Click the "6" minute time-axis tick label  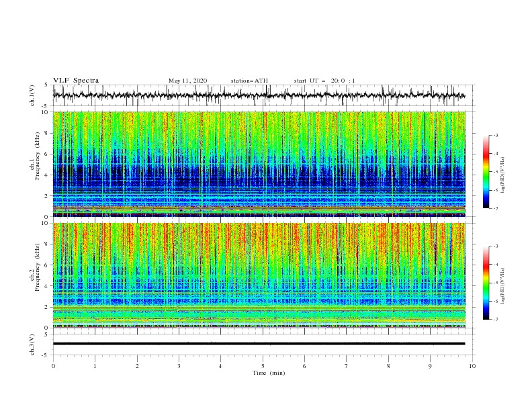click(304, 366)
